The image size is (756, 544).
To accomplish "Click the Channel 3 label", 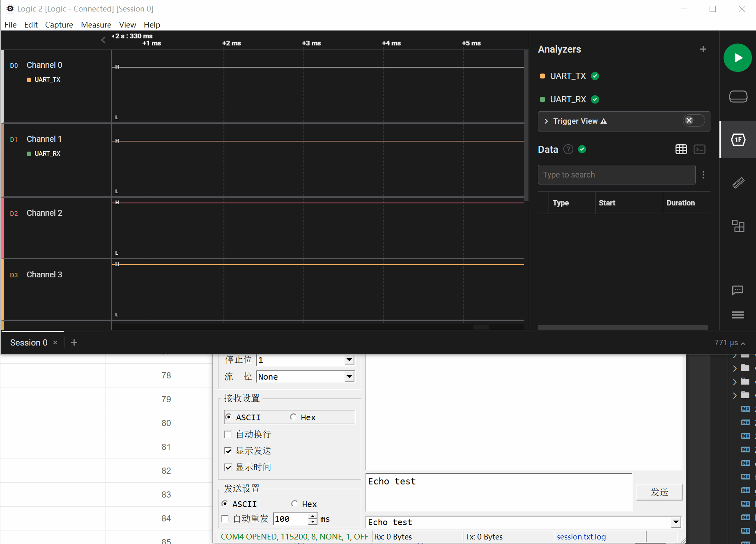I will click(44, 274).
